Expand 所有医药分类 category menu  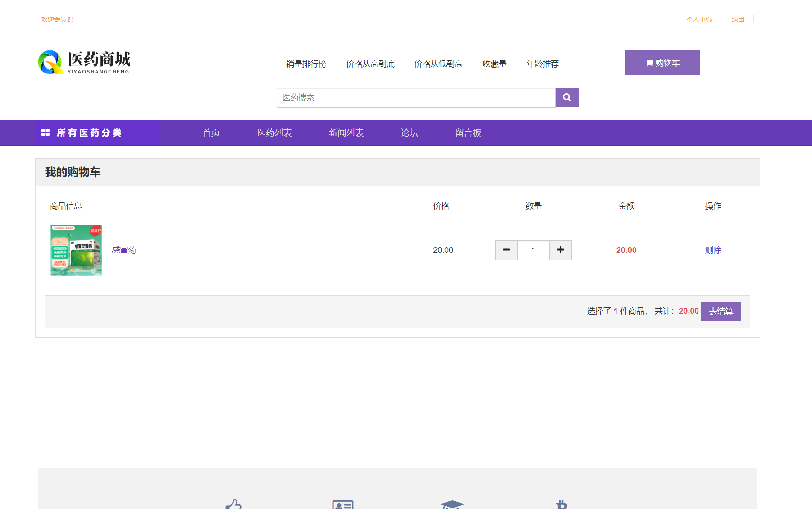coord(89,133)
